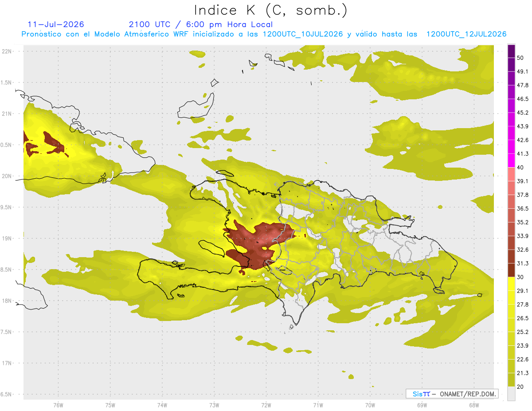The height and width of the screenshot is (411, 532).
Task: Click the '49.1' color scale value
Action: coord(523,71)
